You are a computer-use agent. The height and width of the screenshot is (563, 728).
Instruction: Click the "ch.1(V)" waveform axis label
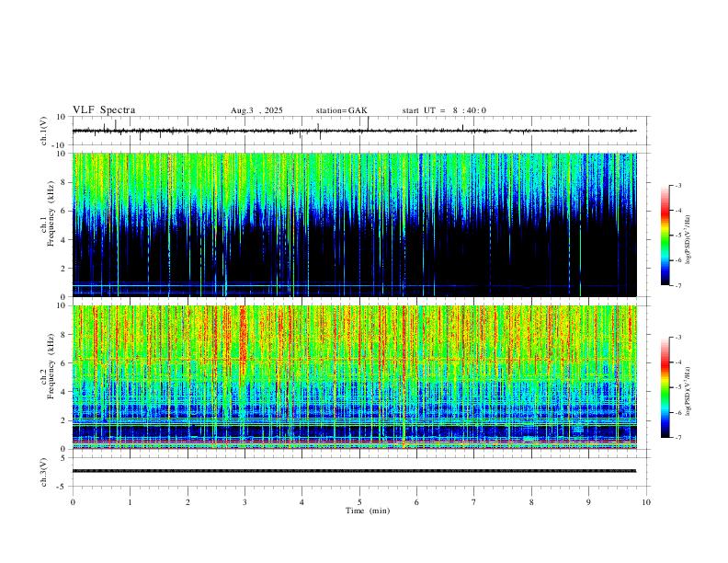tap(44, 131)
